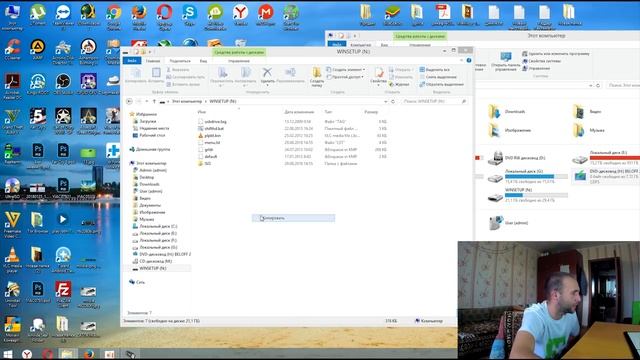Screen dimensions: 640x360
Task: Open the recent locations dropdown beside navigation arrows
Action: coord(147,101)
